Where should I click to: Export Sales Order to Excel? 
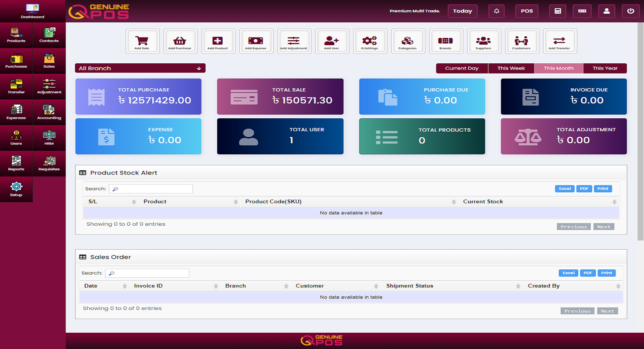point(568,273)
